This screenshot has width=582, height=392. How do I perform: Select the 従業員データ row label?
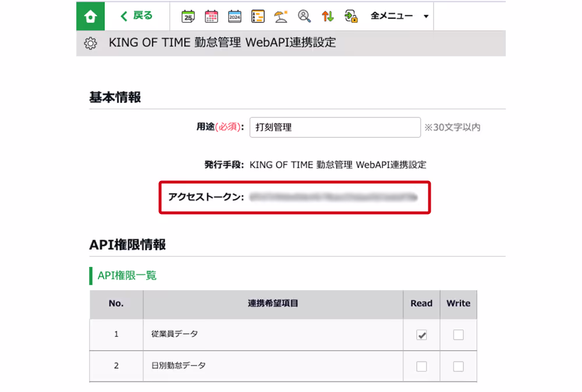pos(175,334)
